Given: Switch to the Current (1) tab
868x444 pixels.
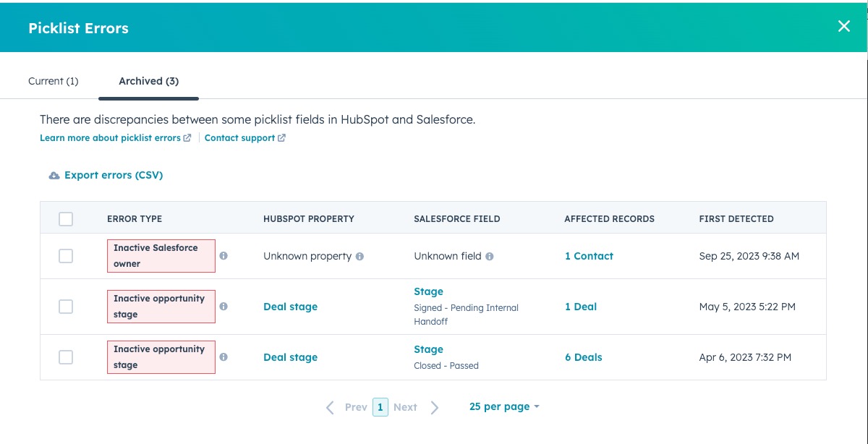Looking at the screenshot, I should coord(53,81).
